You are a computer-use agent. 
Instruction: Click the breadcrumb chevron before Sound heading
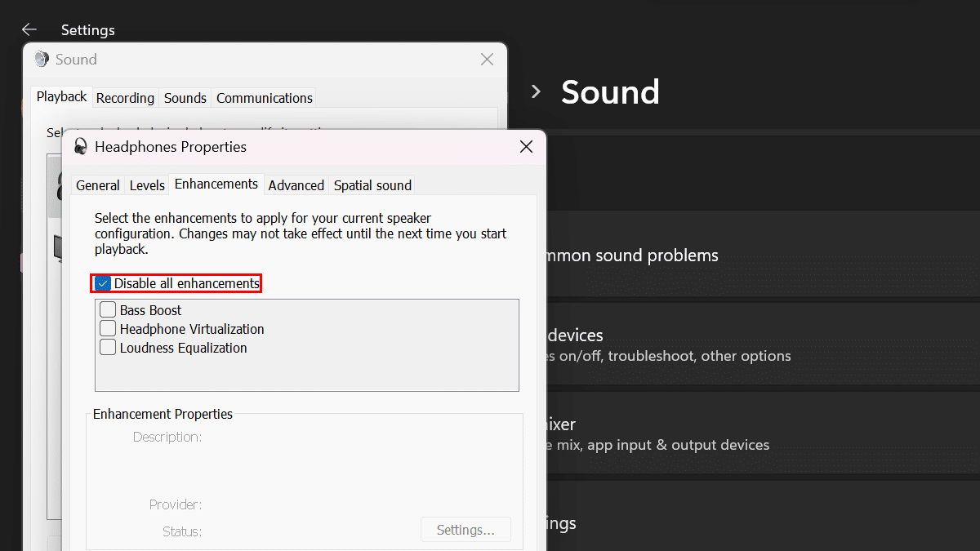click(536, 91)
